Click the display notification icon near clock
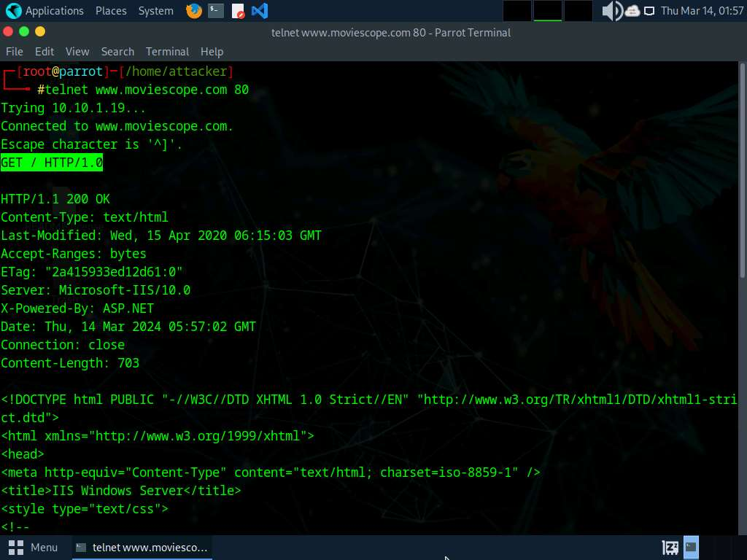747x560 pixels. pyautogui.click(x=649, y=11)
